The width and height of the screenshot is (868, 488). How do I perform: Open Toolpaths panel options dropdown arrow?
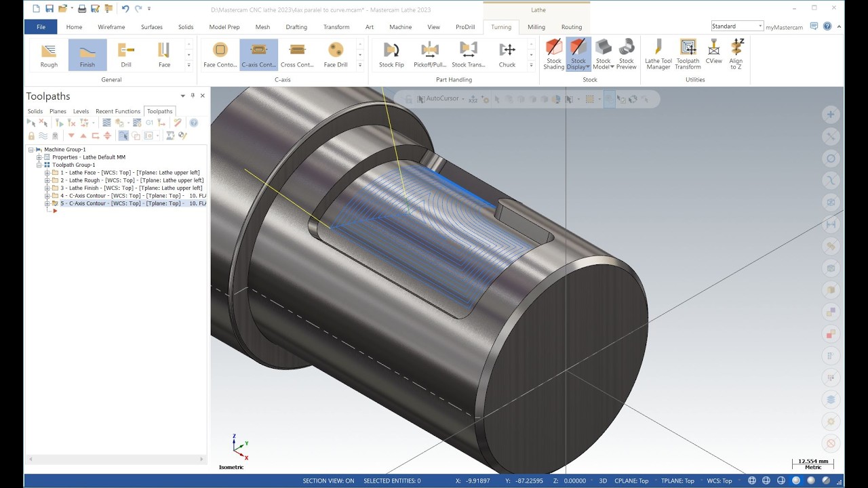coord(183,96)
